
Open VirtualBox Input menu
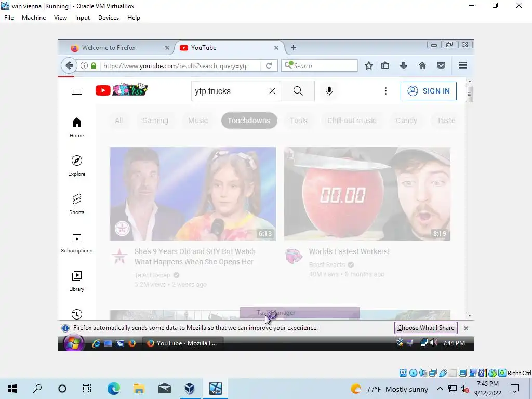[83, 18]
